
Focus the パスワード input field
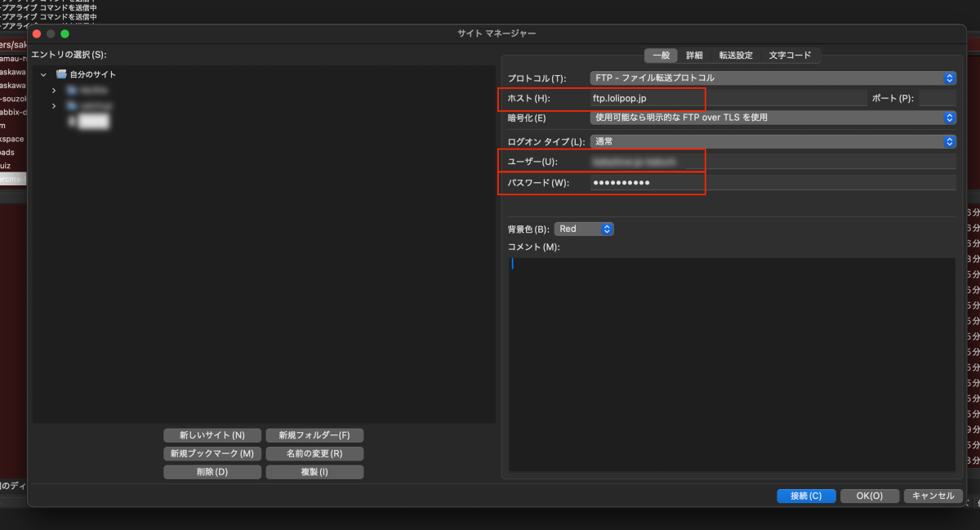[772, 182]
